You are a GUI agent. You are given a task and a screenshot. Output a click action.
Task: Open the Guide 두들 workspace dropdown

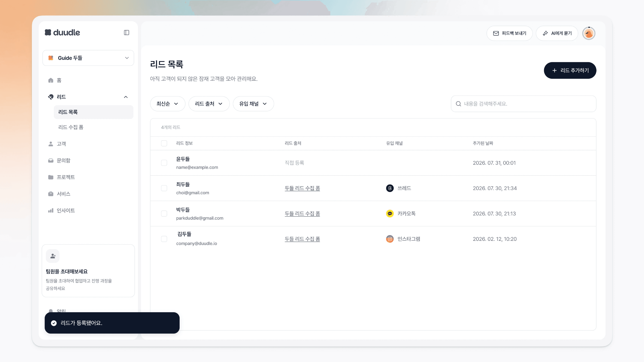click(88, 58)
